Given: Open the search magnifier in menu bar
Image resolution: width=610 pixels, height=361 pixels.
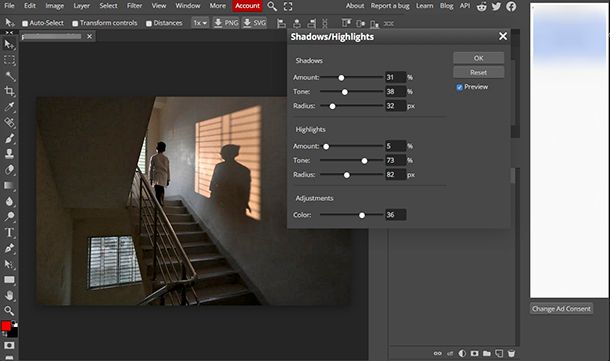Looking at the screenshot, I should click(x=272, y=6).
